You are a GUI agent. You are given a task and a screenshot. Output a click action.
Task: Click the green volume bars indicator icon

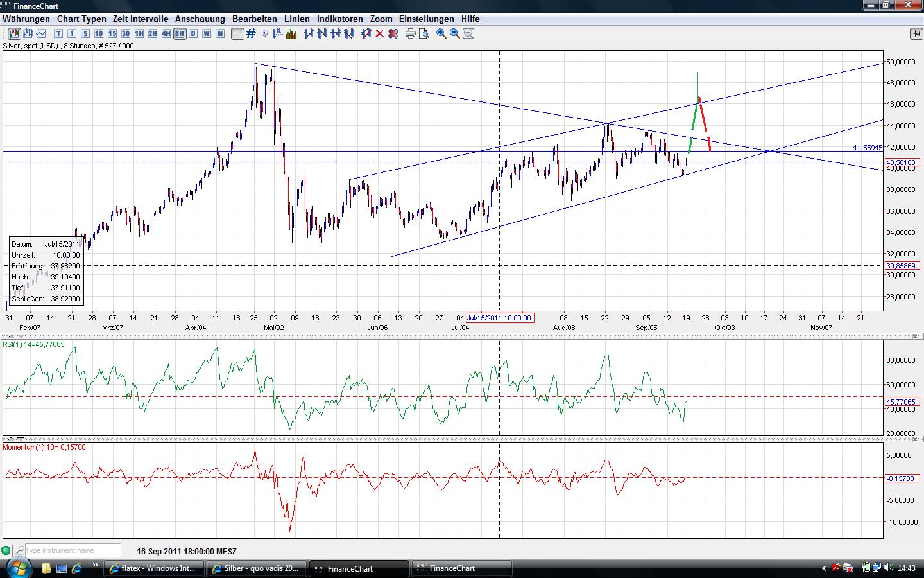pos(291,33)
